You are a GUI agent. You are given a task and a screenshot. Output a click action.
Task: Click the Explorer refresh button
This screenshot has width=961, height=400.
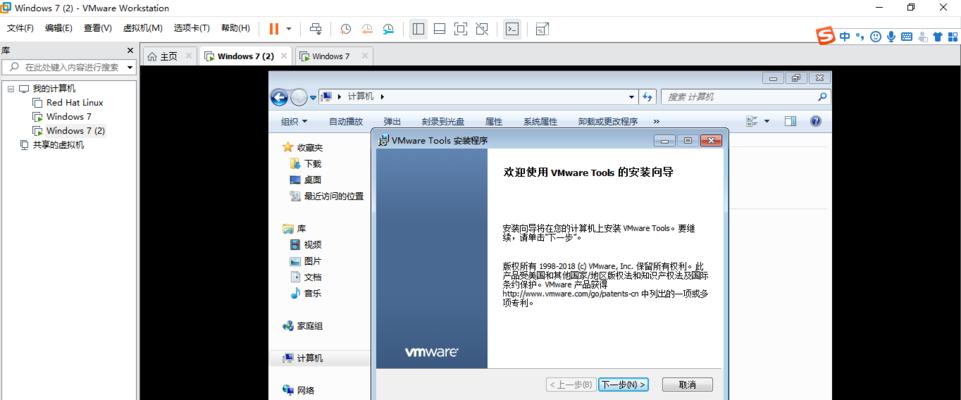647,97
